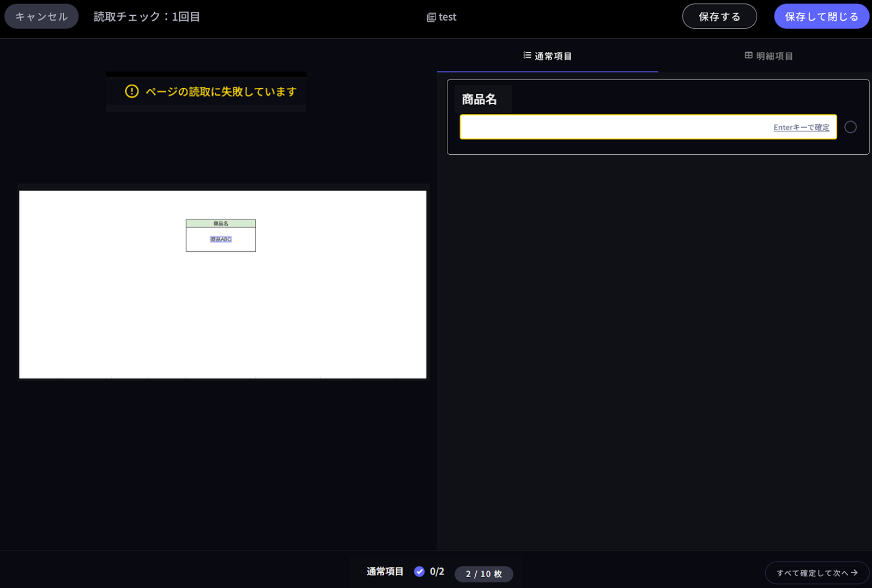The image size is (872, 588).
Task: Click the table icon on 明細項目 tab
Action: [748, 56]
